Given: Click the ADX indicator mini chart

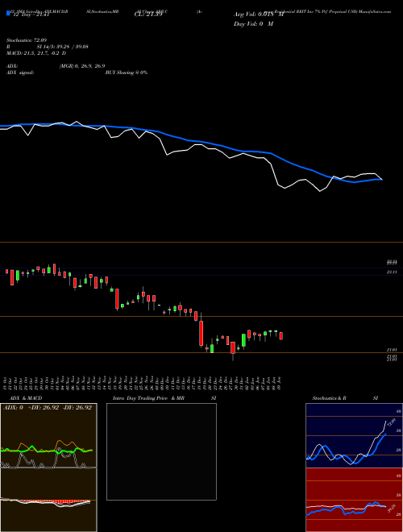Looking at the screenshot, I should [x=48, y=435].
